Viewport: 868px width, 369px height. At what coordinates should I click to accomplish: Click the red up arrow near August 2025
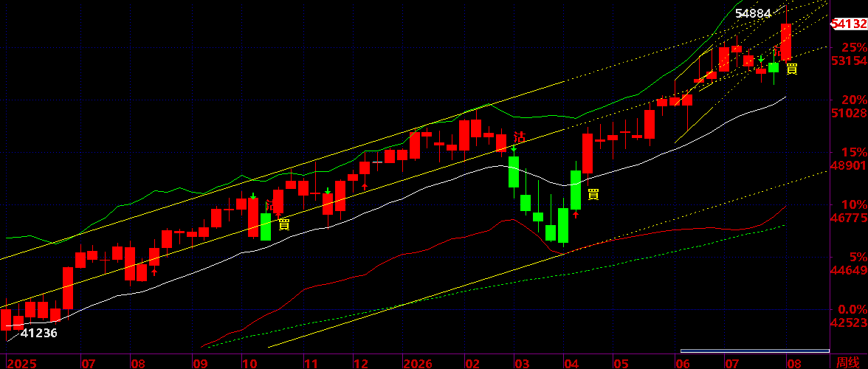154,271
